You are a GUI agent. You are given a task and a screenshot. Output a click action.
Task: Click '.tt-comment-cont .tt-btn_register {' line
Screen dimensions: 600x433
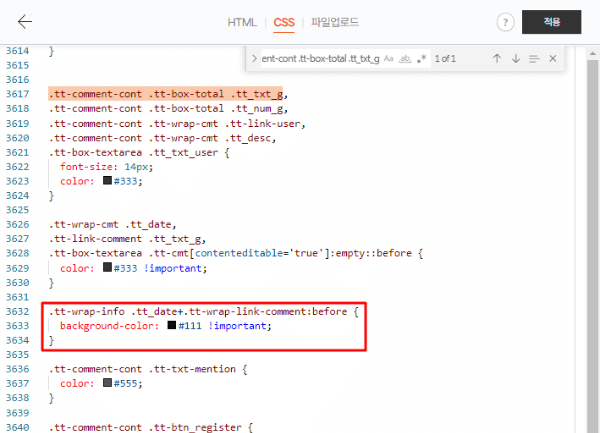coord(151,427)
